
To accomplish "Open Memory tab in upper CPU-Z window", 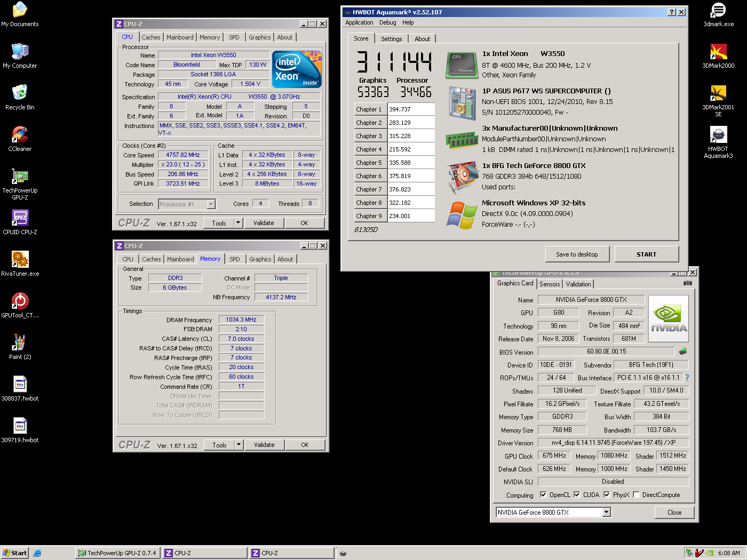I will tap(209, 37).
